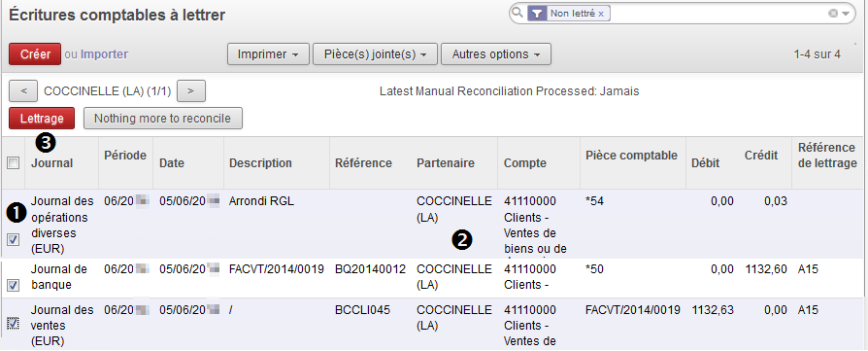
Task: Open the Autres options dropdown
Action: 496,54
